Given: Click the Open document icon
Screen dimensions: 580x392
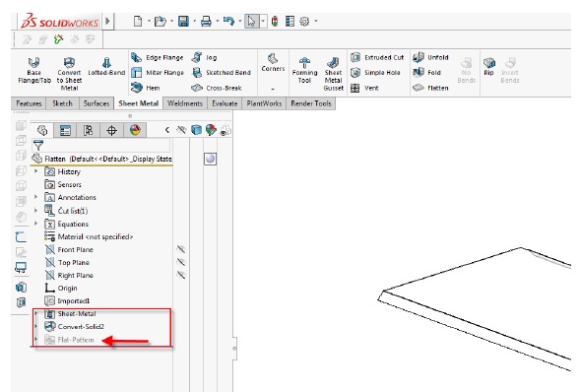Looking at the screenshot, I should (161, 21).
